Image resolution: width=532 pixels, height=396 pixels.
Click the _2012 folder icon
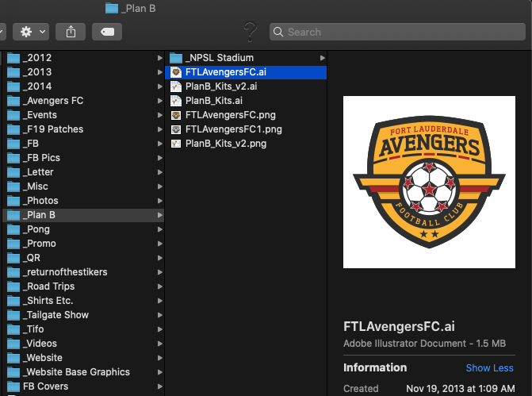(13, 58)
